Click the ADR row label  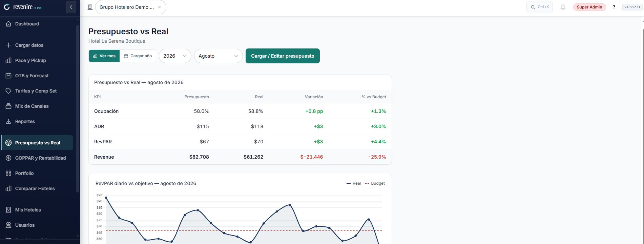99,126
